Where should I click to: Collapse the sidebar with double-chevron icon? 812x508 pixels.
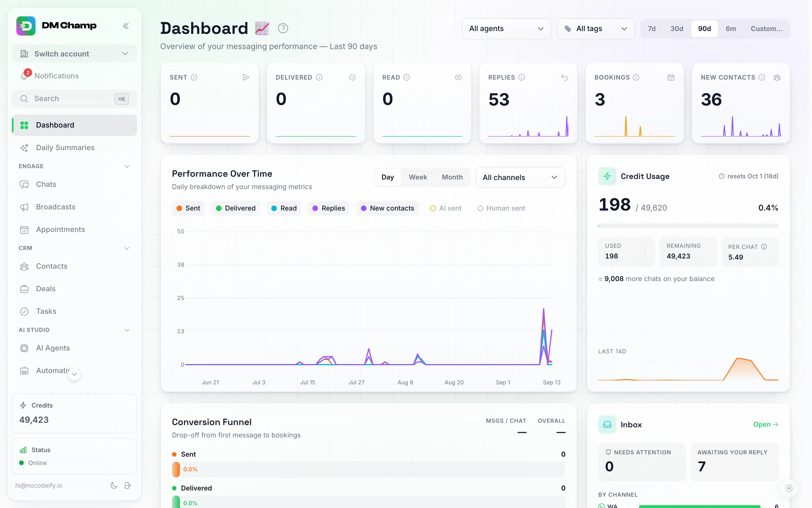[x=126, y=26]
